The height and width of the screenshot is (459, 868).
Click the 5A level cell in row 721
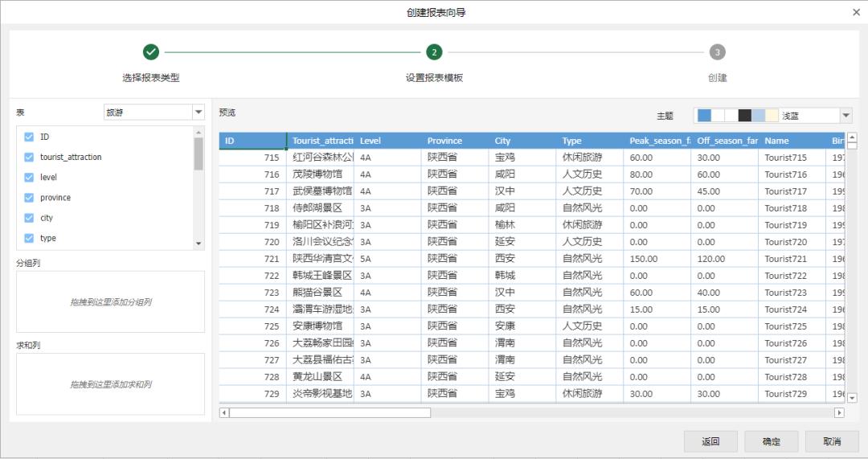pos(387,259)
